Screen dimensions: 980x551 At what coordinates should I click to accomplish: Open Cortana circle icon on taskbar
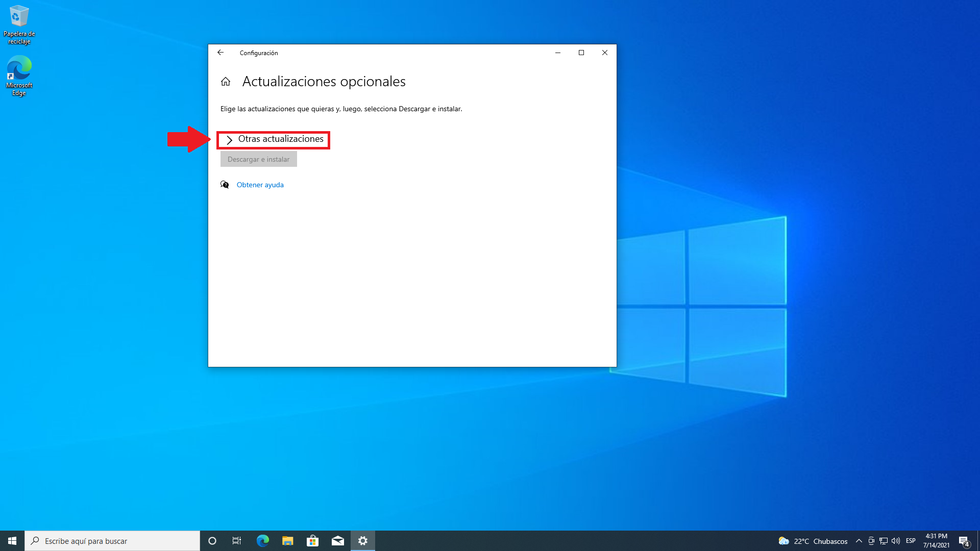pos(212,541)
